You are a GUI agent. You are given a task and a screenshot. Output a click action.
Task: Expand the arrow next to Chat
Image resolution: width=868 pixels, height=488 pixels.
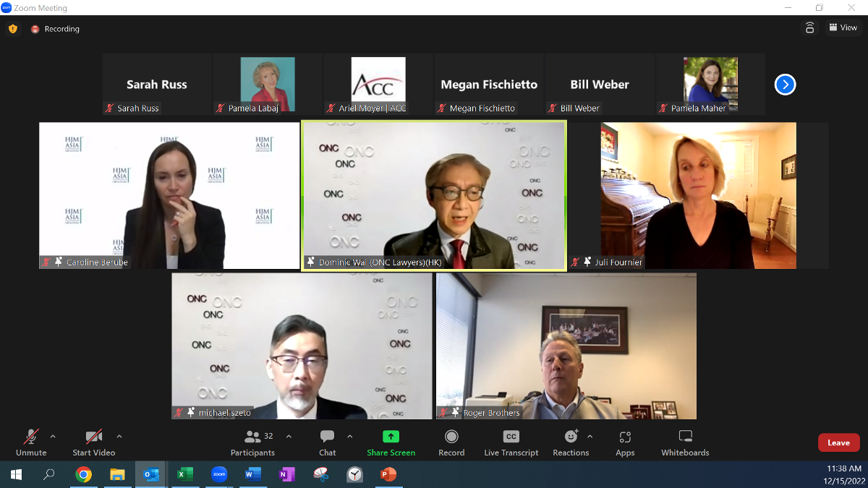click(x=350, y=437)
